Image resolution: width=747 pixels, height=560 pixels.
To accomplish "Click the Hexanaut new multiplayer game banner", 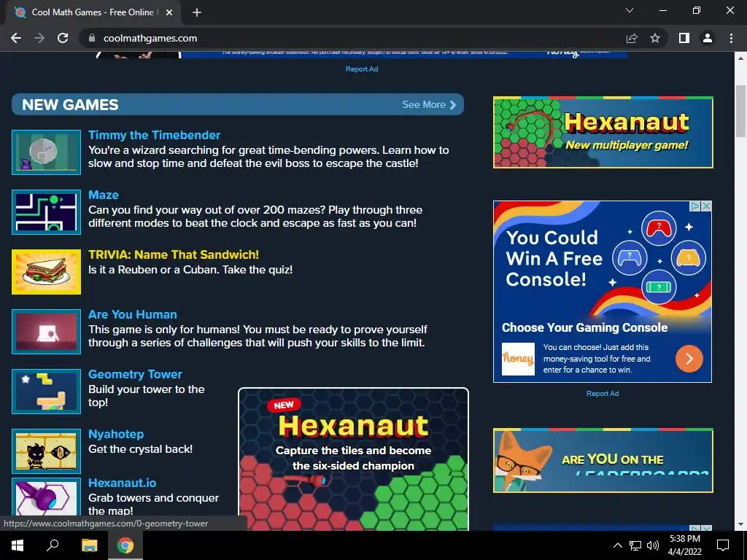I will [603, 133].
